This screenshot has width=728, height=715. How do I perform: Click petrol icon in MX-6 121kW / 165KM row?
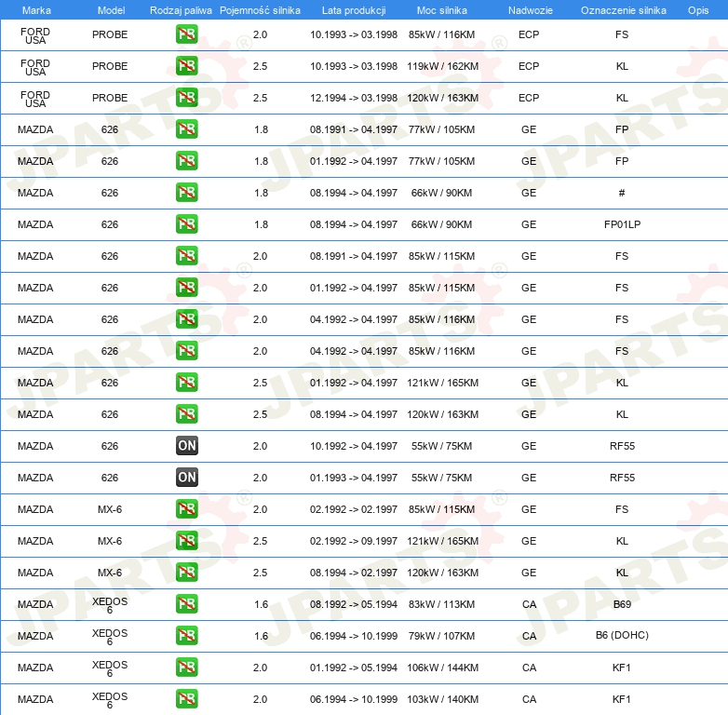[x=186, y=540]
